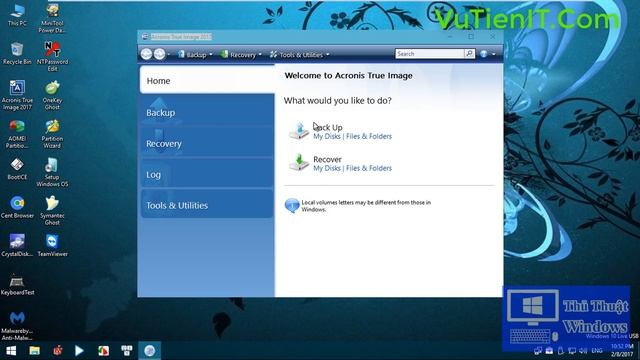The image size is (640, 360).
Task: Open the Backup dropdown in the toolbar
Action: (x=195, y=54)
